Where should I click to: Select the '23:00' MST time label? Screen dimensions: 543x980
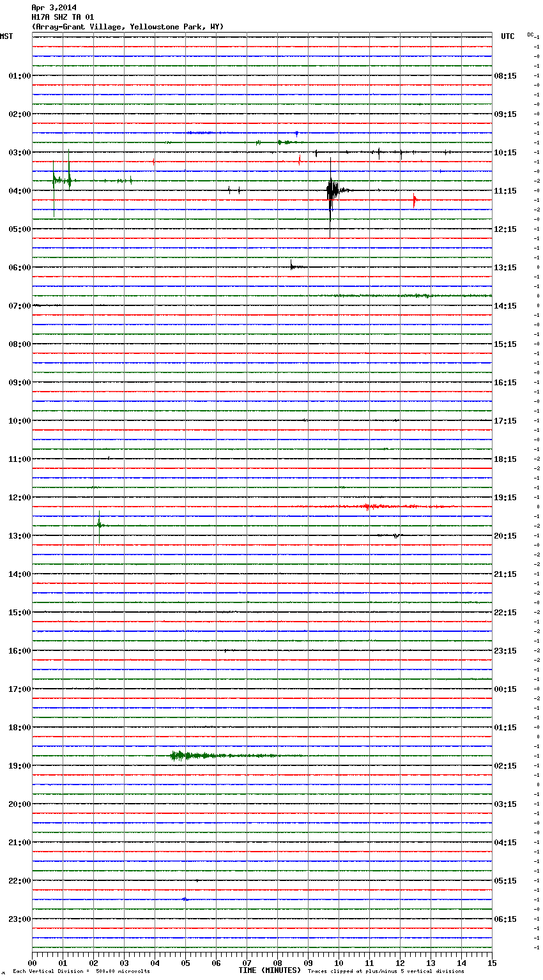pos(20,919)
